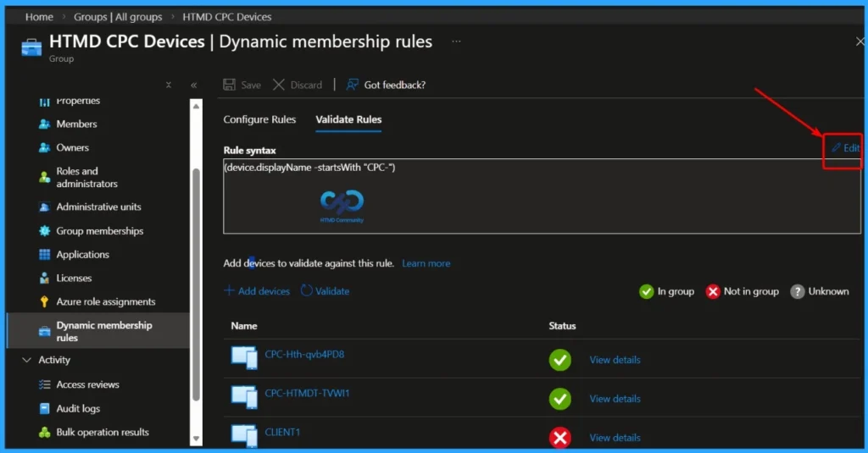868x453 pixels.
Task: Collapse the sidebar with double chevron
Action: (194, 86)
